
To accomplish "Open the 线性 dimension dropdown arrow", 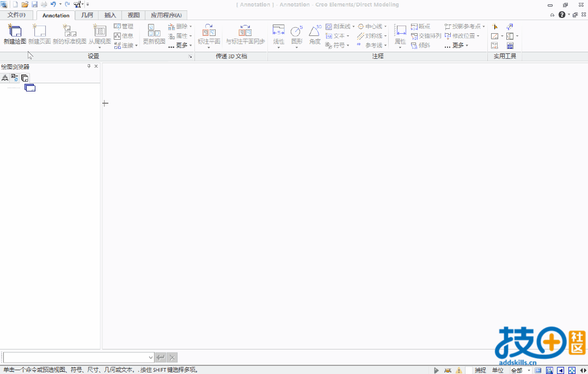I will point(279,48).
